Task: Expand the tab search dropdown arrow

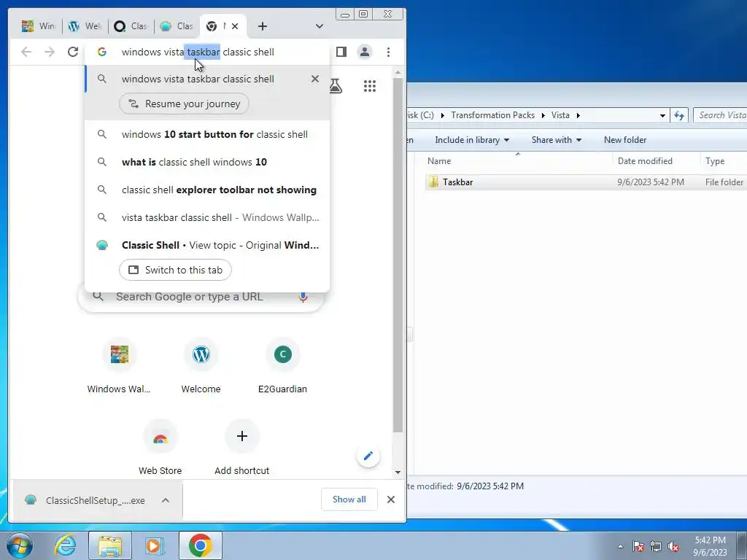Action: click(x=320, y=26)
